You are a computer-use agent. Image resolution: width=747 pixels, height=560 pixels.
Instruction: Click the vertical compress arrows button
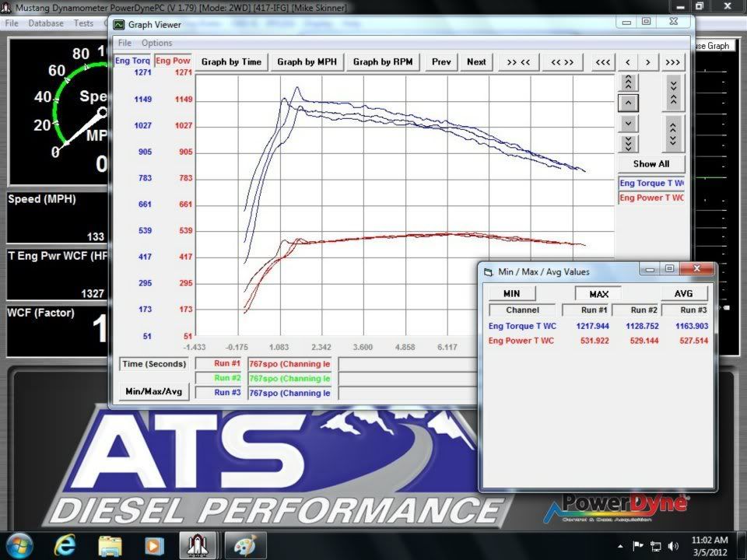[x=673, y=93]
